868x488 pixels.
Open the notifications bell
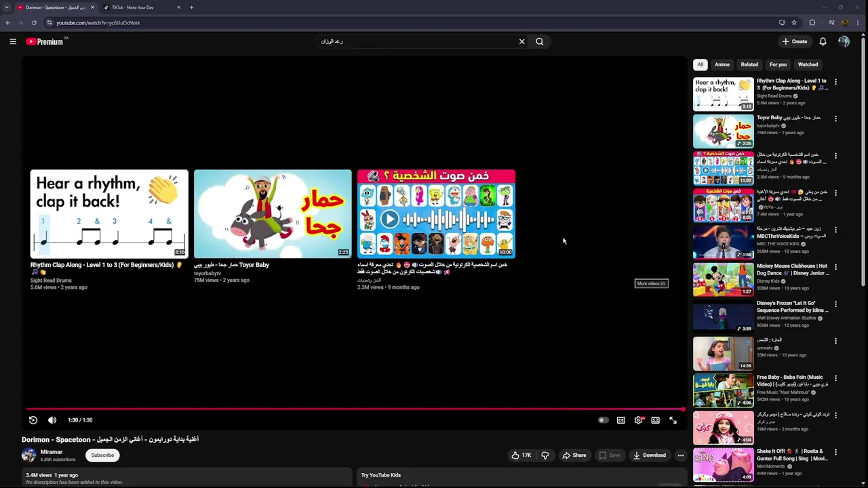pyautogui.click(x=823, y=41)
